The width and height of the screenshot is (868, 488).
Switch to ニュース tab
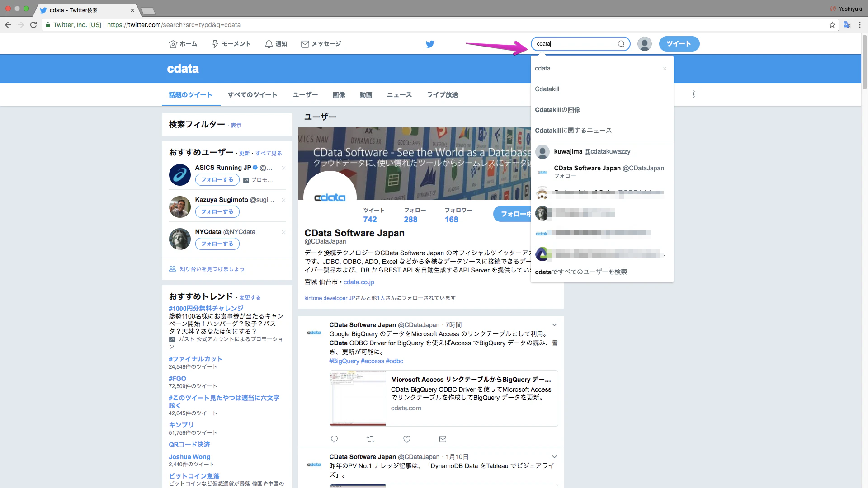coord(399,95)
